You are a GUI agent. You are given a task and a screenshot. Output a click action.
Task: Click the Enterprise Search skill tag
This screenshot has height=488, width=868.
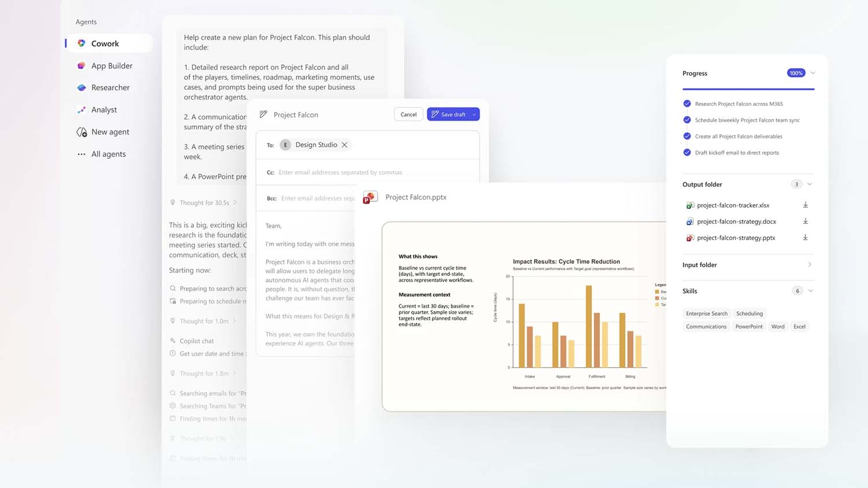pyautogui.click(x=707, y=313)
